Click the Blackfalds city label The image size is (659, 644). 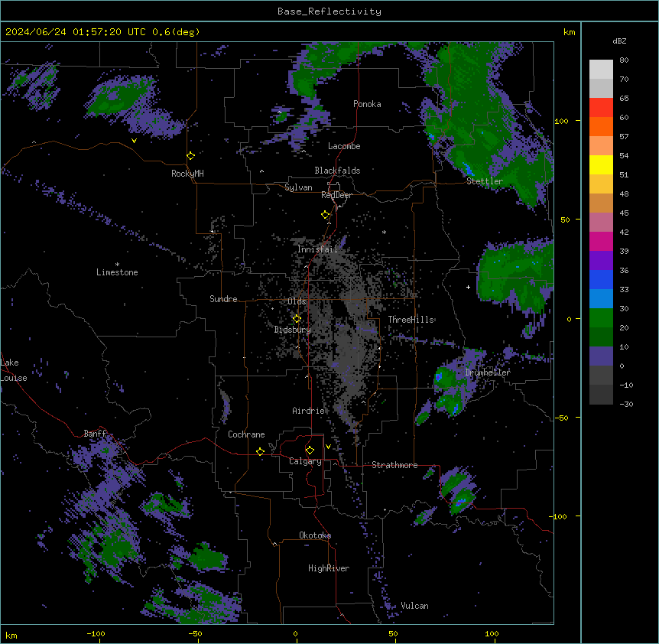pos(337,171)
